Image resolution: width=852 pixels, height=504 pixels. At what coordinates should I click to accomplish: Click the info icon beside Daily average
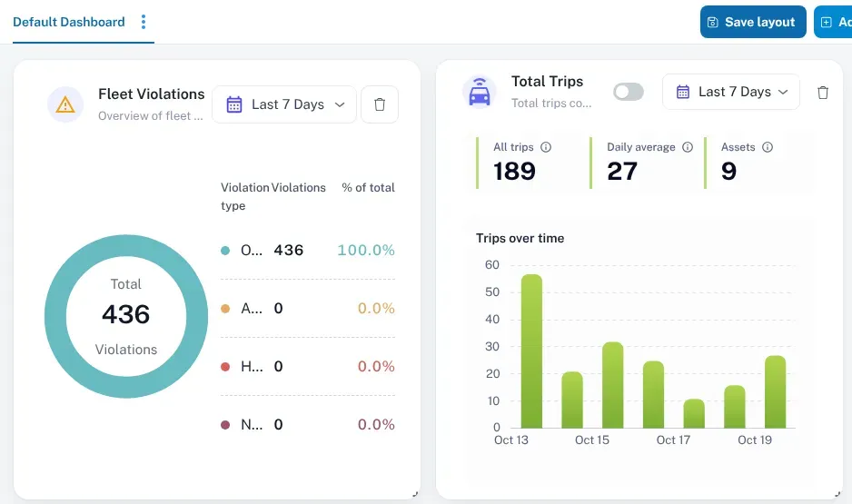point(688,147)
